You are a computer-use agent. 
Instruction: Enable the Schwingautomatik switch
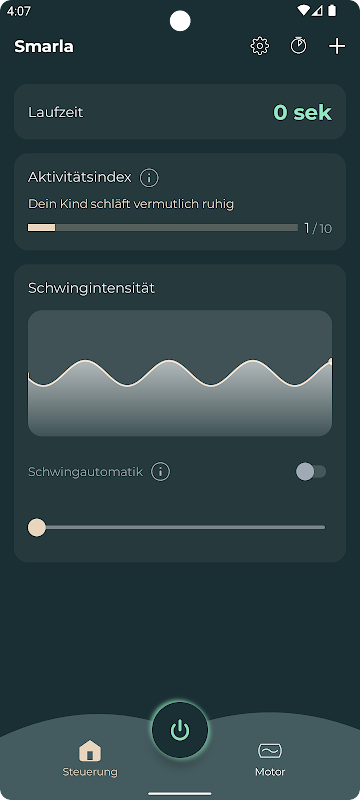pos(311,472)
